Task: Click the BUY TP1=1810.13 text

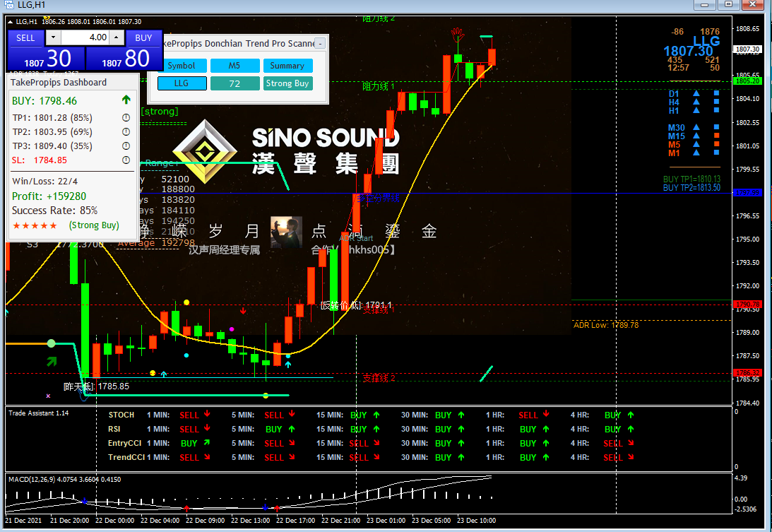Action: pos(691,179)
